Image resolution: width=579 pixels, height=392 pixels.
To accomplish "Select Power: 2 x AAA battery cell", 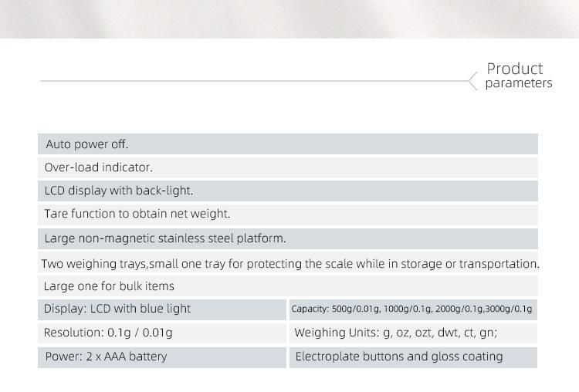I will pyautogui.click(x=162, y=357).
